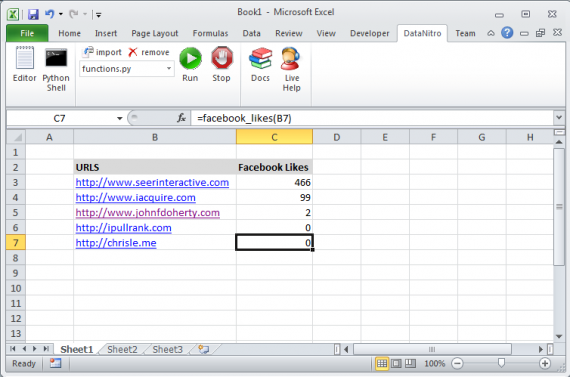This screenshot has width=570, height=377.
Task: Click the insert function fx icon
Action: 181,118
